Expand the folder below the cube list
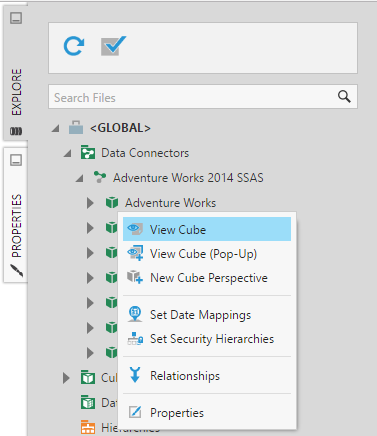 point(66,378)
